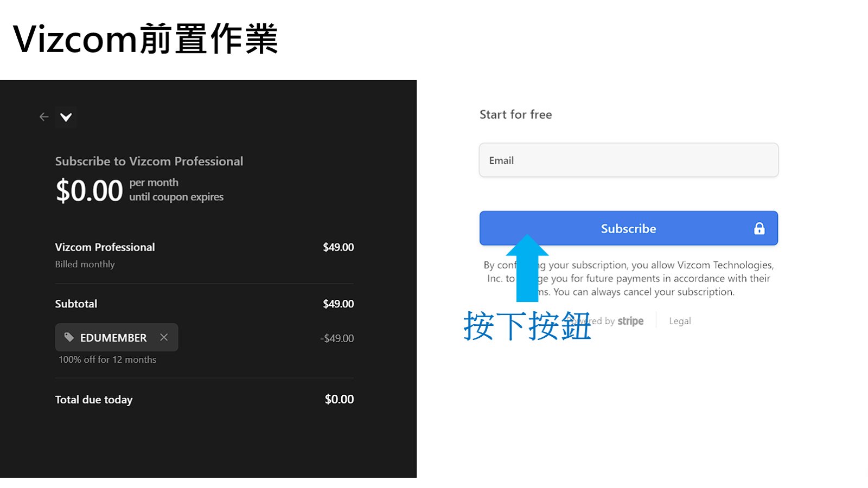This screenshot has height=488, width=868.
Task: Click the 'Start for free' heading
Action: coord(516,114)
